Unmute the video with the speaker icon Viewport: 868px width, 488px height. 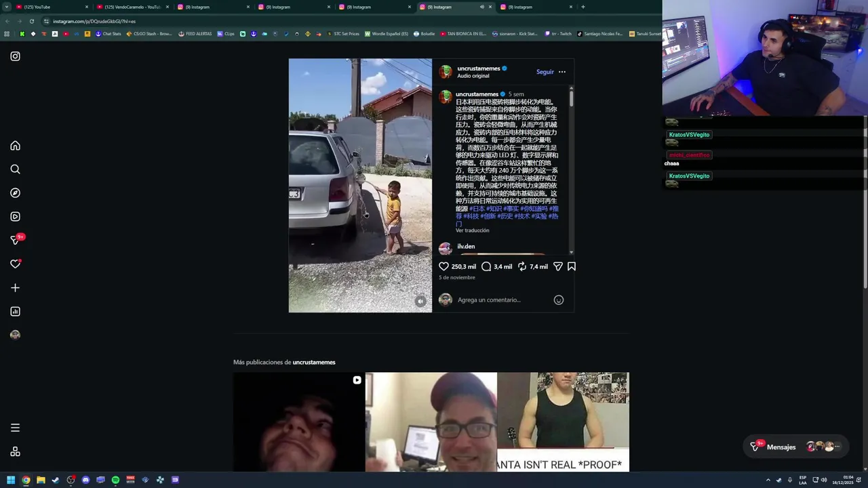click(x=420, y=302)
